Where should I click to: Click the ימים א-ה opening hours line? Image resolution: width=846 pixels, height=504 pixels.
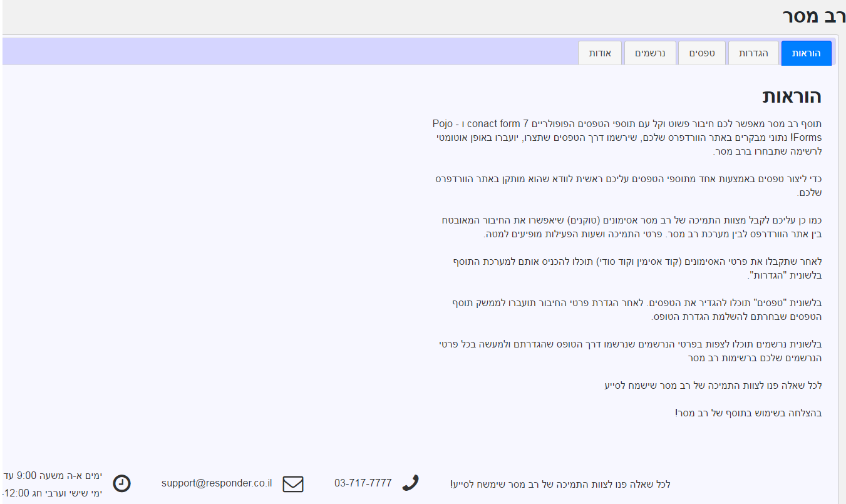(x=53, y=476)
